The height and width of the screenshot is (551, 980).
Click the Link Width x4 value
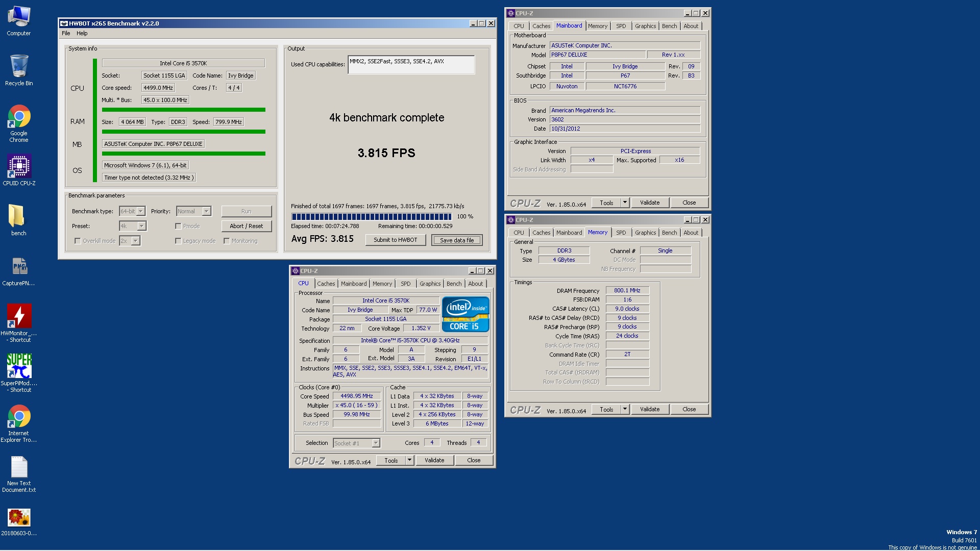tap(592, 160)
